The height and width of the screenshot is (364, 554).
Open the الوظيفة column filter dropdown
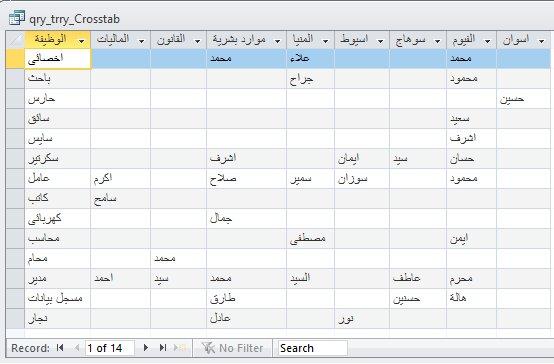(82, 41)
